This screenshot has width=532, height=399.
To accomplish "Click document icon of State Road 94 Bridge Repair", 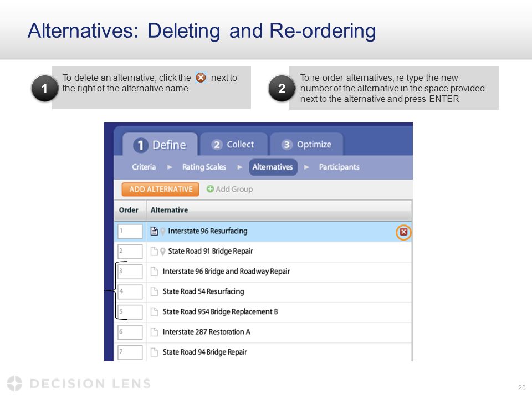I will coord(155,352).
